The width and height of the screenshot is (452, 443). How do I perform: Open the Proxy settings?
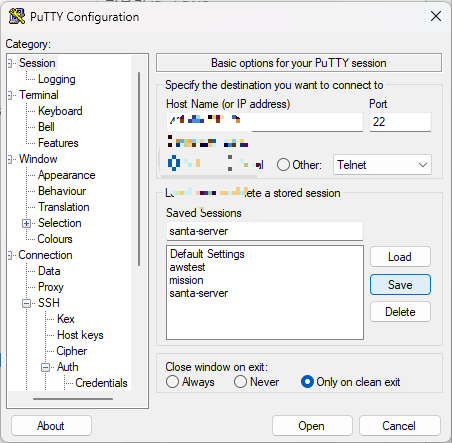tap(51, 287)
